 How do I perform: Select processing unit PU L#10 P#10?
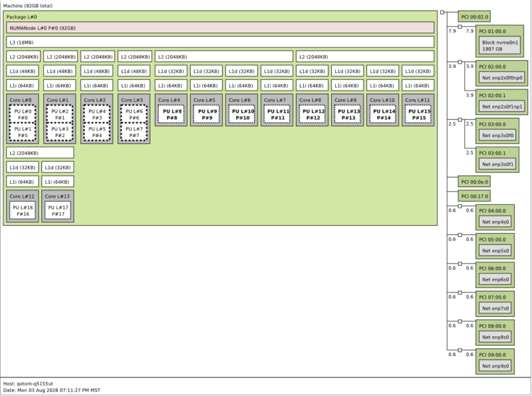coord(242,114)
